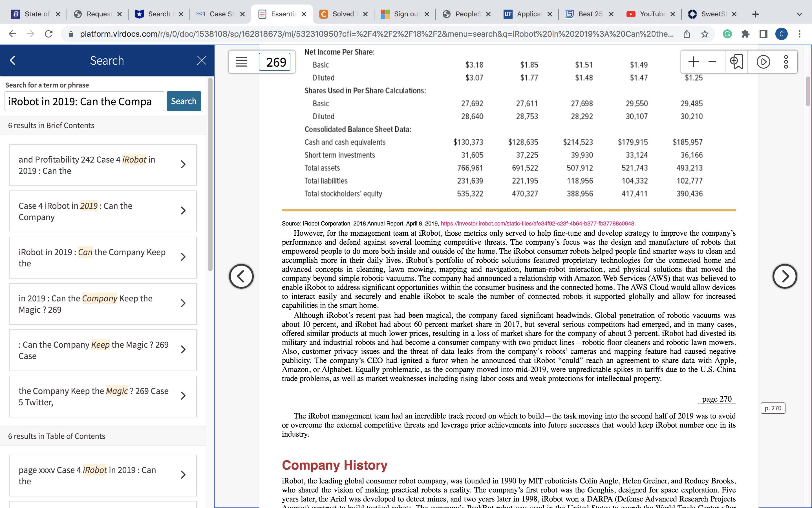Click the 'Total stockholders' equity' row label

[x=343, y=194]
